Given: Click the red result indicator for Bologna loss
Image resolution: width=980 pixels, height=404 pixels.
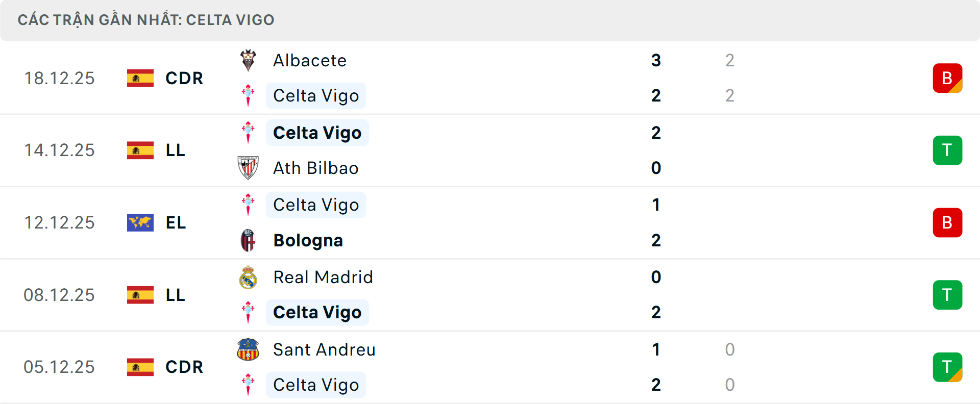Looking at the screenshot, I should (x=947, y=222).
